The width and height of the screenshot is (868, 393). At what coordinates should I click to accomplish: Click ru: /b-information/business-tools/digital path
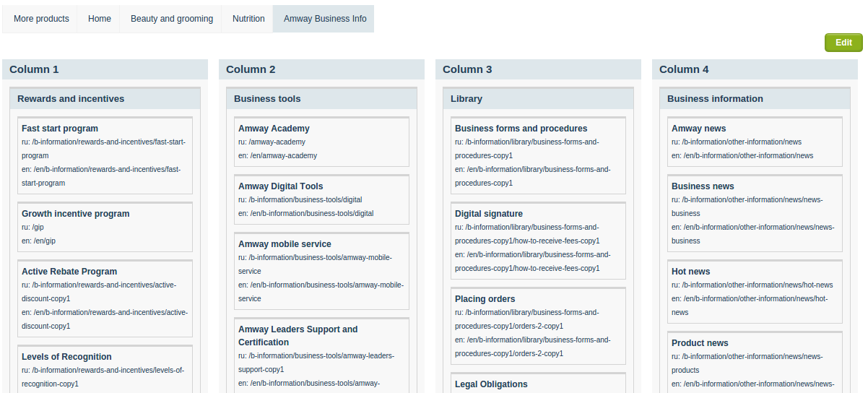pos(300,200)
